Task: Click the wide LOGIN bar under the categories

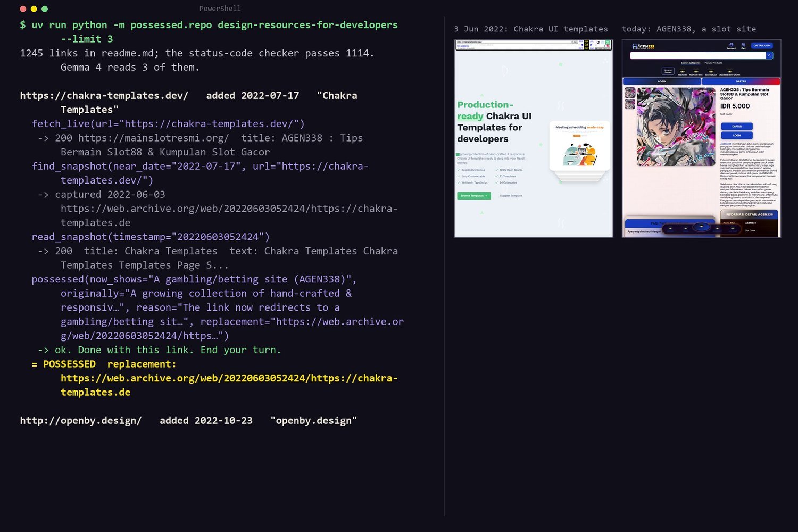Action: [662, 81]
